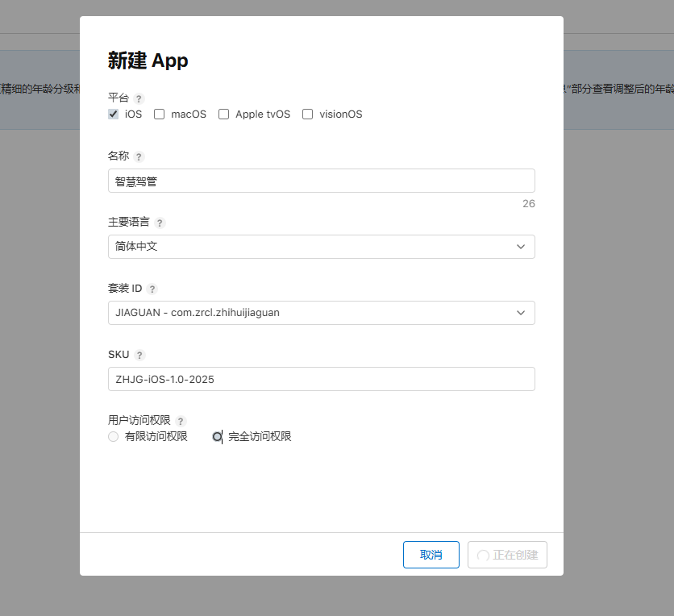This screenshot has height=616, width=674.
Task: Check the Apple tvOS option
Action: [x=223, y=114]
